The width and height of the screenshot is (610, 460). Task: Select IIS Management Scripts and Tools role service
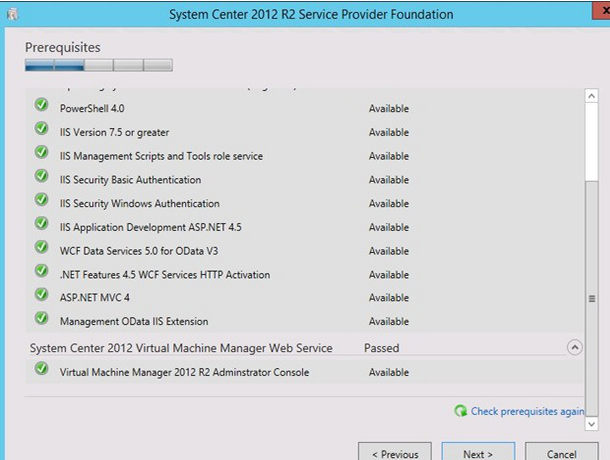[x=161, y=156]
